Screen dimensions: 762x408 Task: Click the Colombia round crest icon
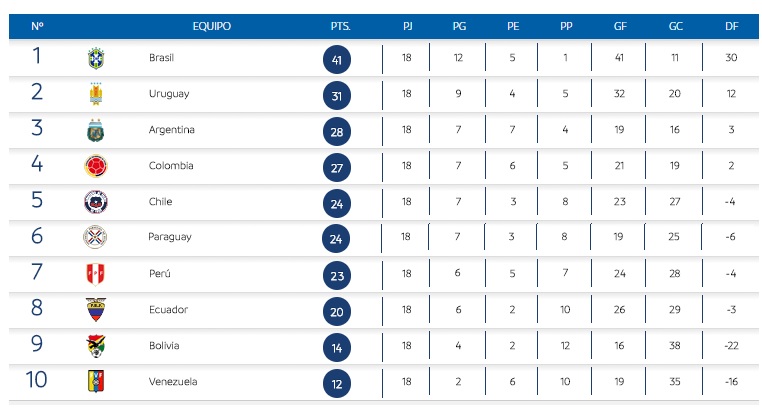coord(96,167)
